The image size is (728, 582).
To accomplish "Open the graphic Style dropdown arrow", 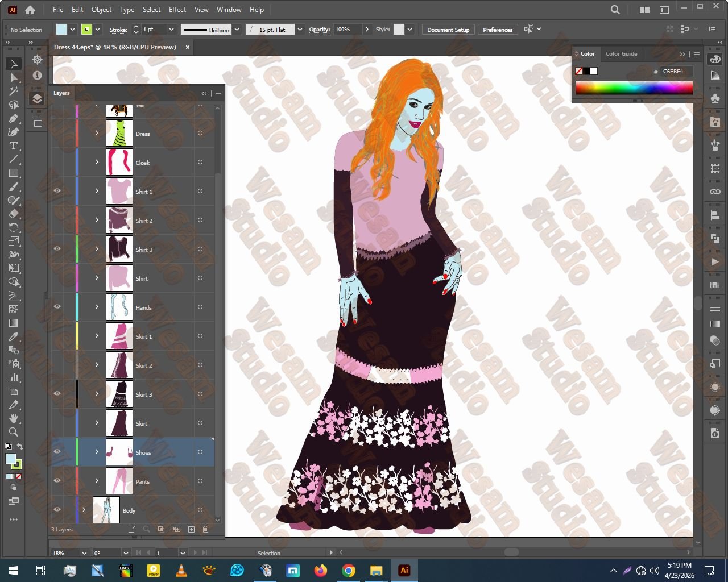I will pyautogui.click(x=409, y=30).
